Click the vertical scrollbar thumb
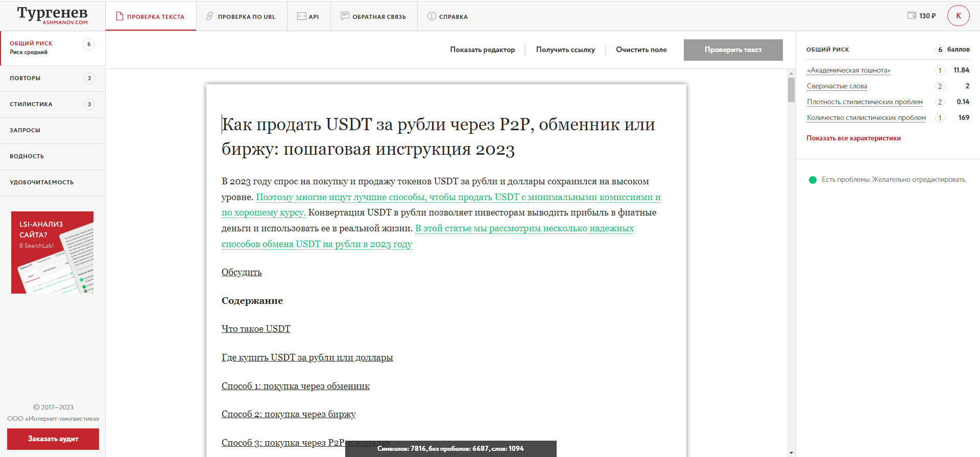Viewport: 980px width, 457px height. pyautogui.click(x=791, y=90)
